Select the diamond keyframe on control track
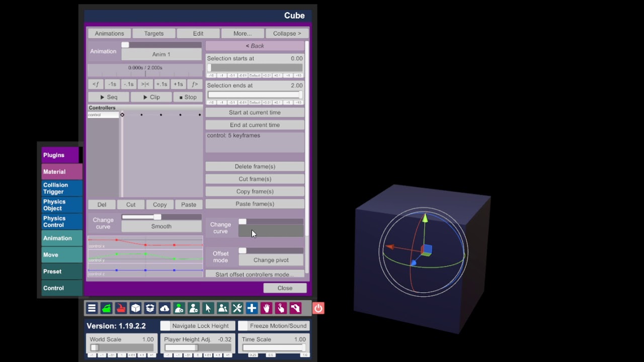 122,115
